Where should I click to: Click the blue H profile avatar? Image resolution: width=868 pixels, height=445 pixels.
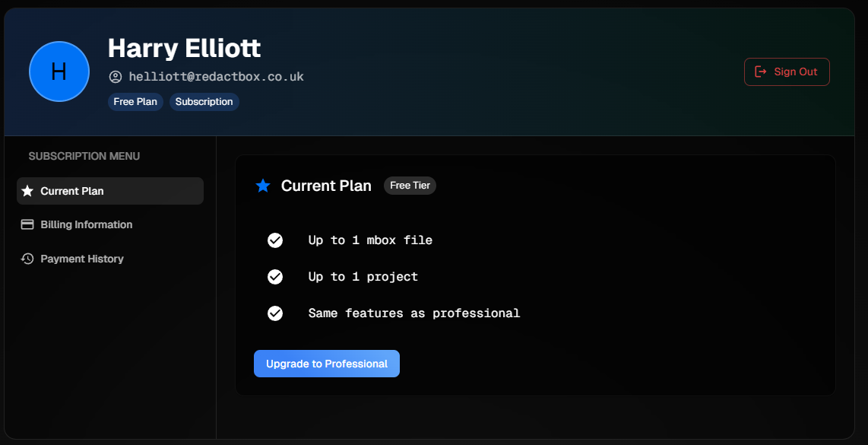tap(59, 72)
